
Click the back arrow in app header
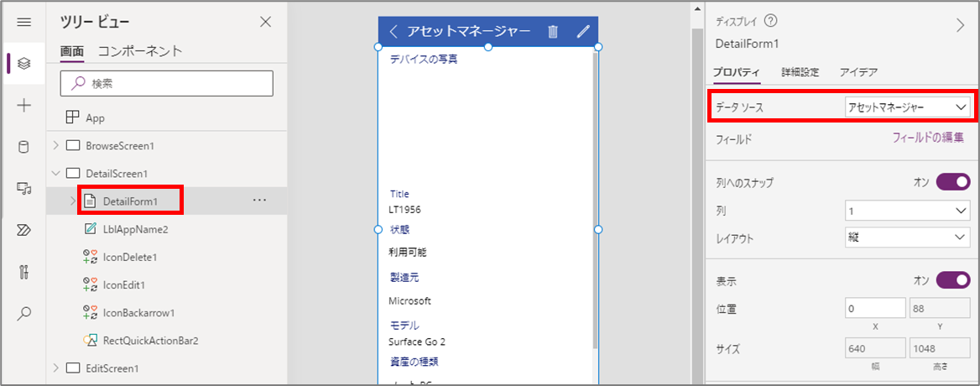(x=394, y=32)
